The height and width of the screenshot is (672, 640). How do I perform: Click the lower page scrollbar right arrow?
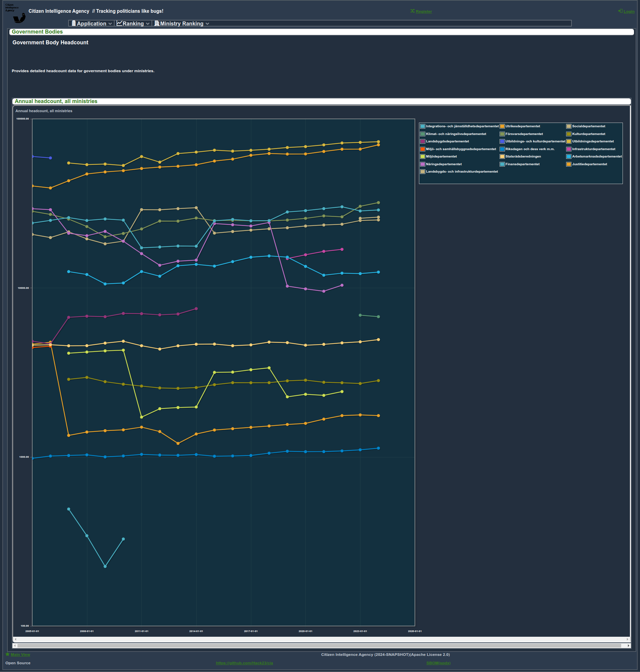click(x=628, y=645)
